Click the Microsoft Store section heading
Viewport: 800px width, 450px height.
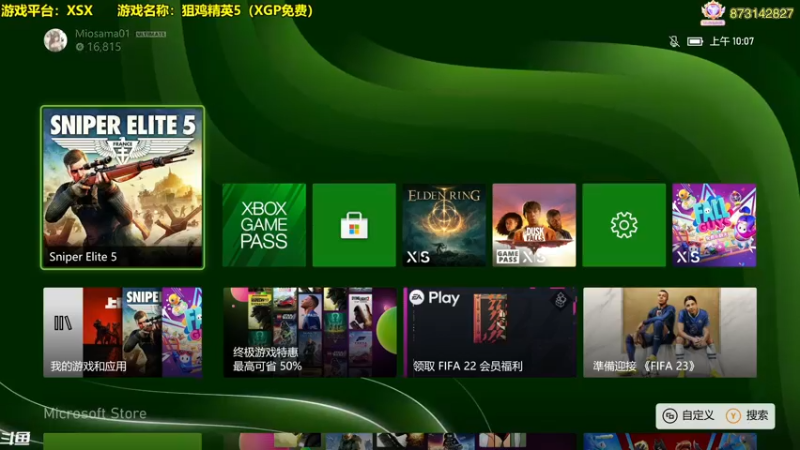pyautogui.click(x=95, y=413)
